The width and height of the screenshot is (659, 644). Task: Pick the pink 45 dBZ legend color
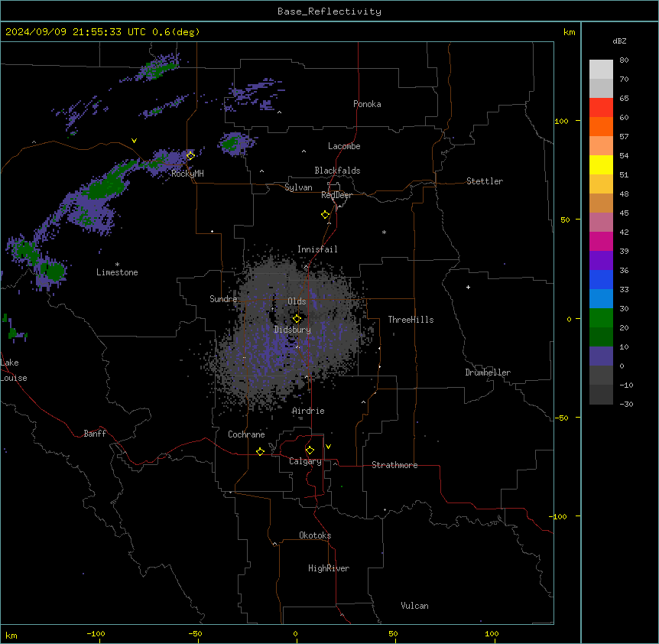click(x=601, y=222)
